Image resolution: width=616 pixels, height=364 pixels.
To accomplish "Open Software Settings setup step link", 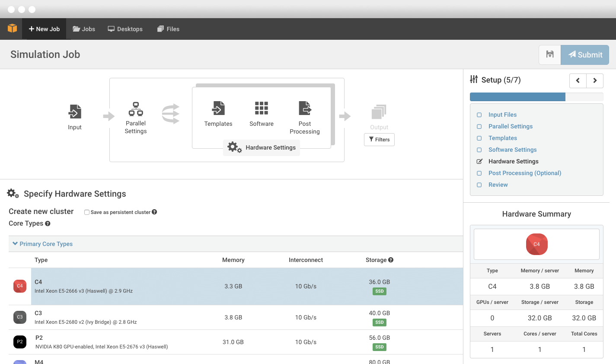I will (x=513, y=150).
